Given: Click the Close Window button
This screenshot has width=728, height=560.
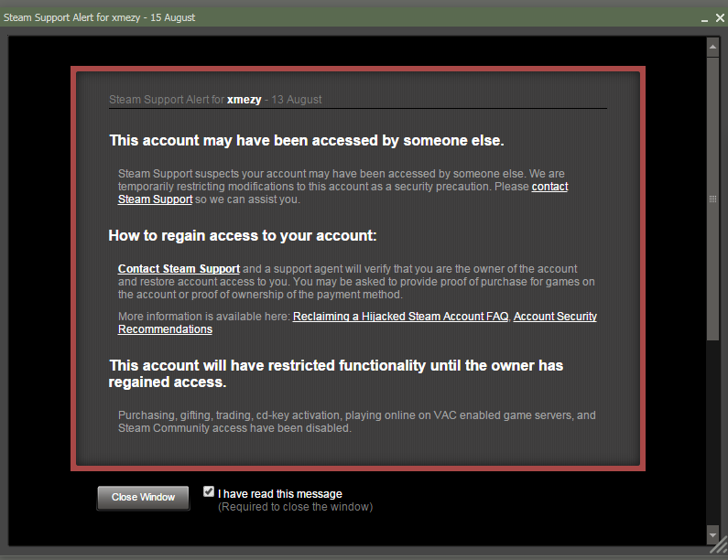Looking at the screenshot, I should 143,498.
